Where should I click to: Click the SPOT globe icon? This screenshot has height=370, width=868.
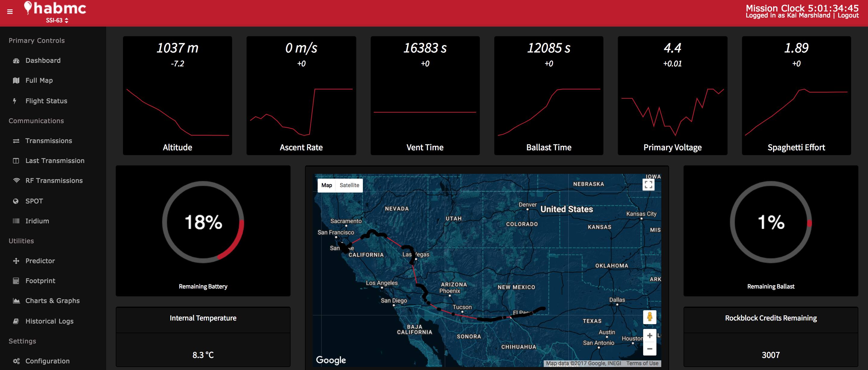pyautogui.click(x=15, y=201)
